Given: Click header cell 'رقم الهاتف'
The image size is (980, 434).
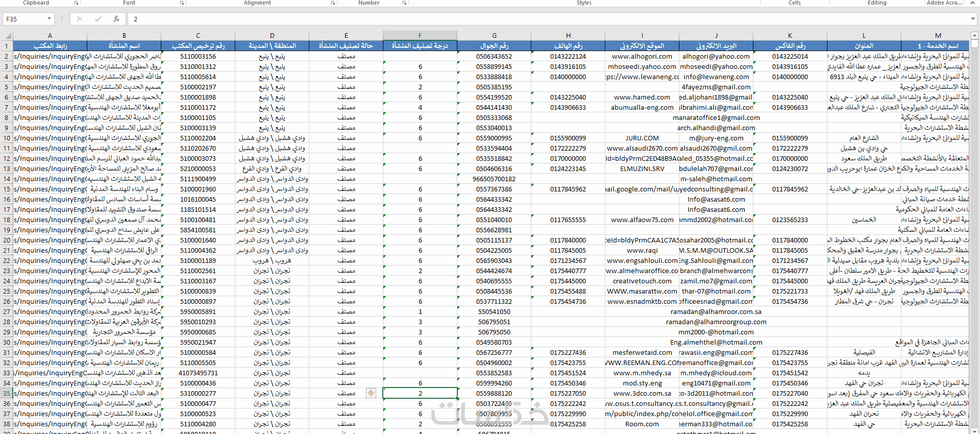Looking at the screenshot, I should [x=568, y=46].
